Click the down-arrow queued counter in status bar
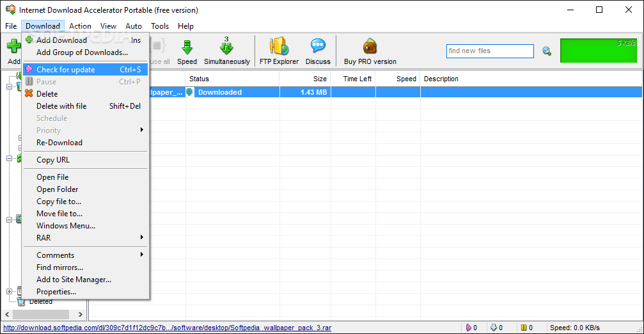This screenshot has width=644, height=334. coord(494,328)
